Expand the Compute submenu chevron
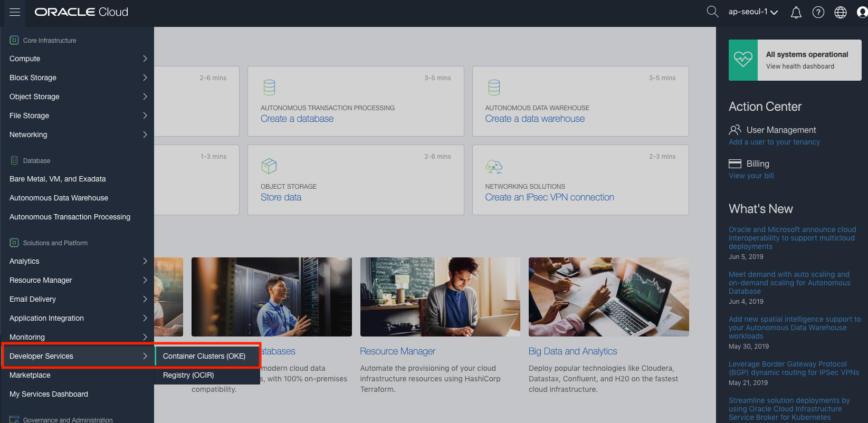868x423 pixels. (145, 59)
